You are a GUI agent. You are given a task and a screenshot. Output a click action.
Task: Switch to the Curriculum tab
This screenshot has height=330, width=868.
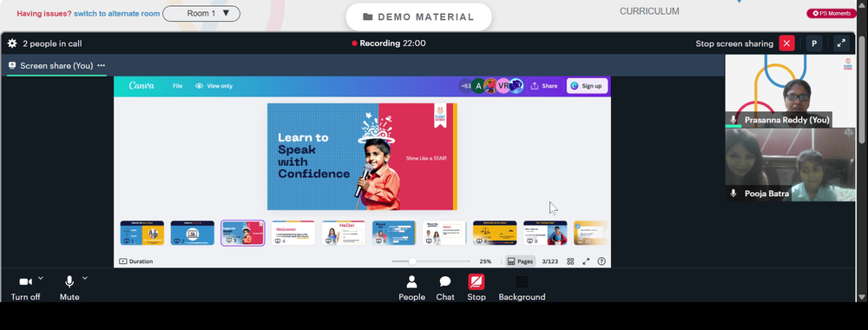click(x=649, y=11)
